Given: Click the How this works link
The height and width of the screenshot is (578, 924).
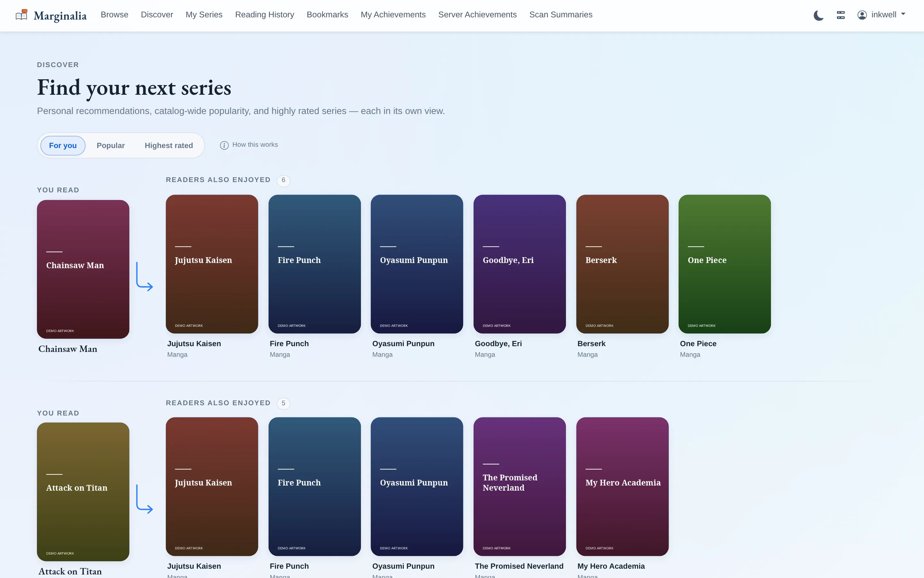Looking at the screenshot, I should [255, 144].
